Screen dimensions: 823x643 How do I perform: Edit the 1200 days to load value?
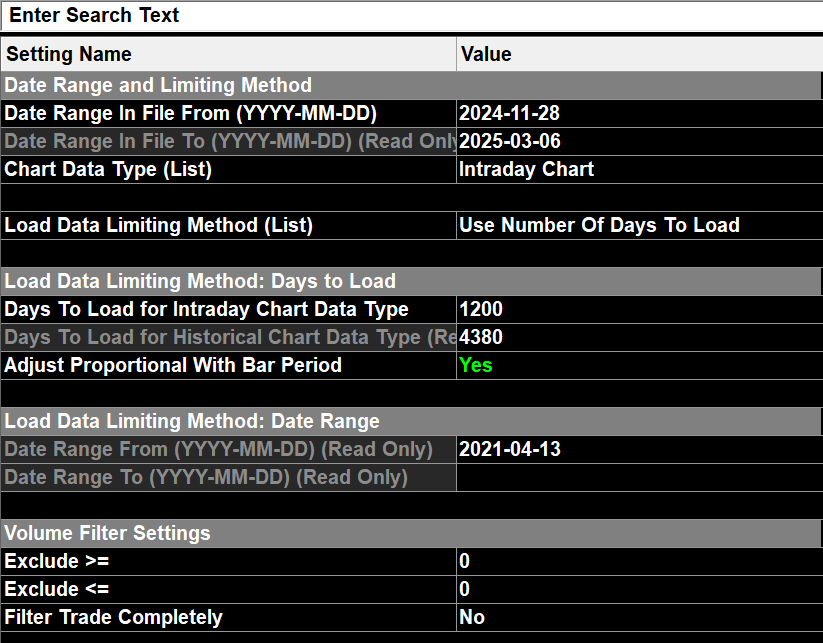640,309
